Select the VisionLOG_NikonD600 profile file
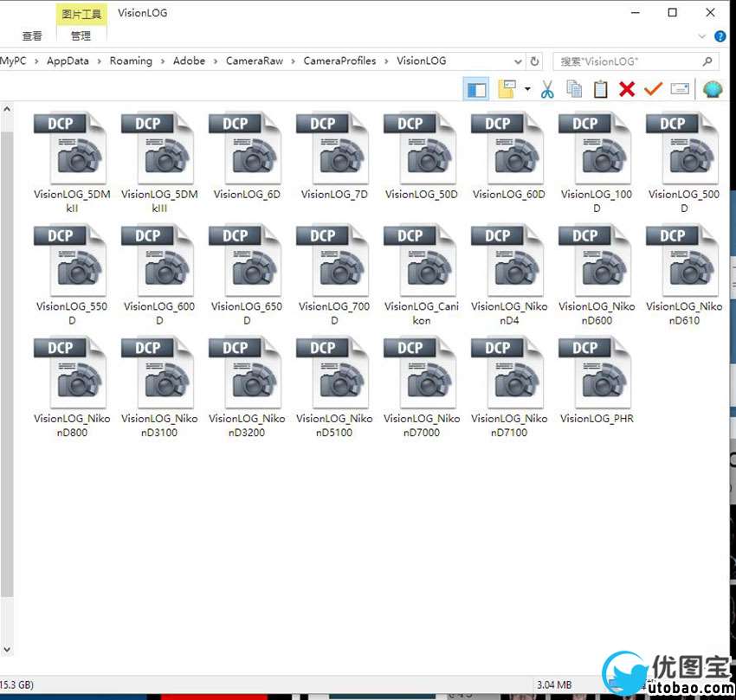 tap(597, 275)
